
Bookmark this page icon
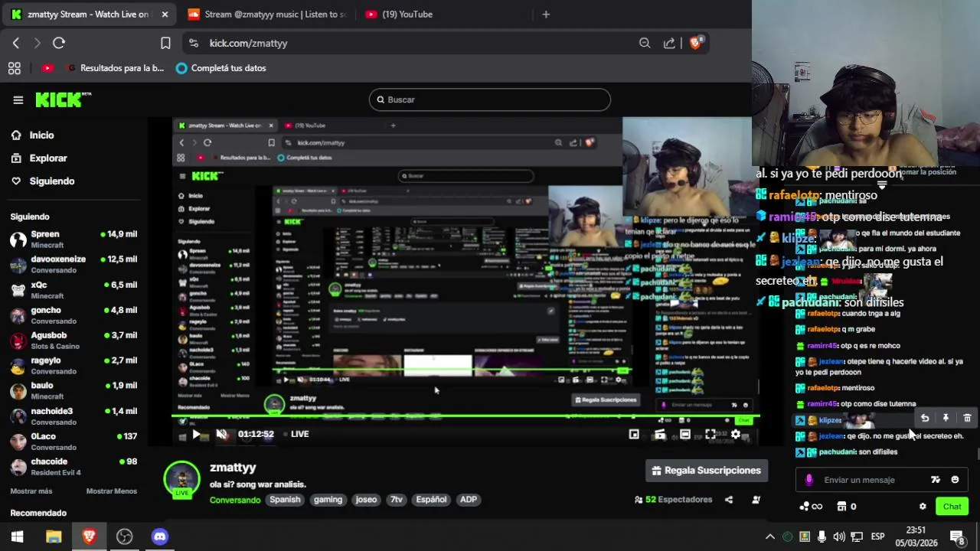coord(165,43)
